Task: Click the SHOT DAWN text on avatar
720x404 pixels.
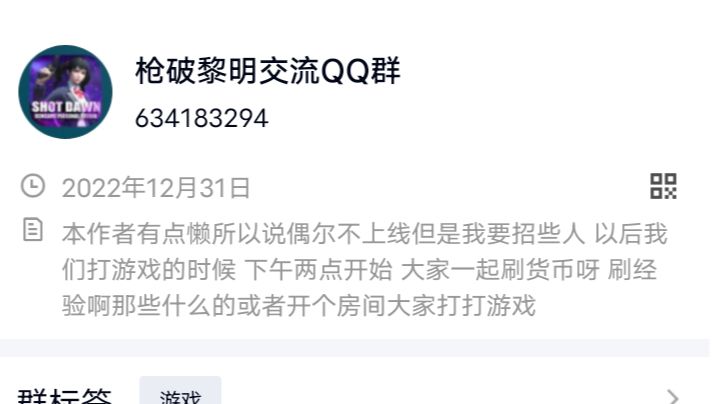Action: pos(66,107)
